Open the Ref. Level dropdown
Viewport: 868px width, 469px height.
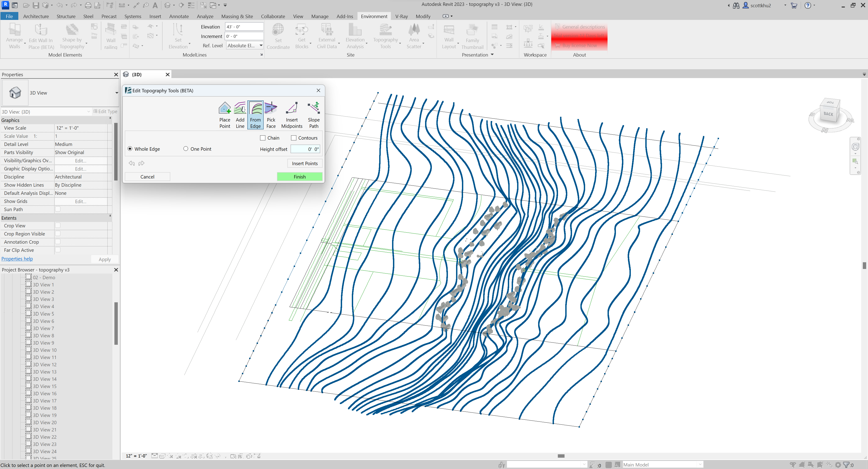click(x=261, y=45)
